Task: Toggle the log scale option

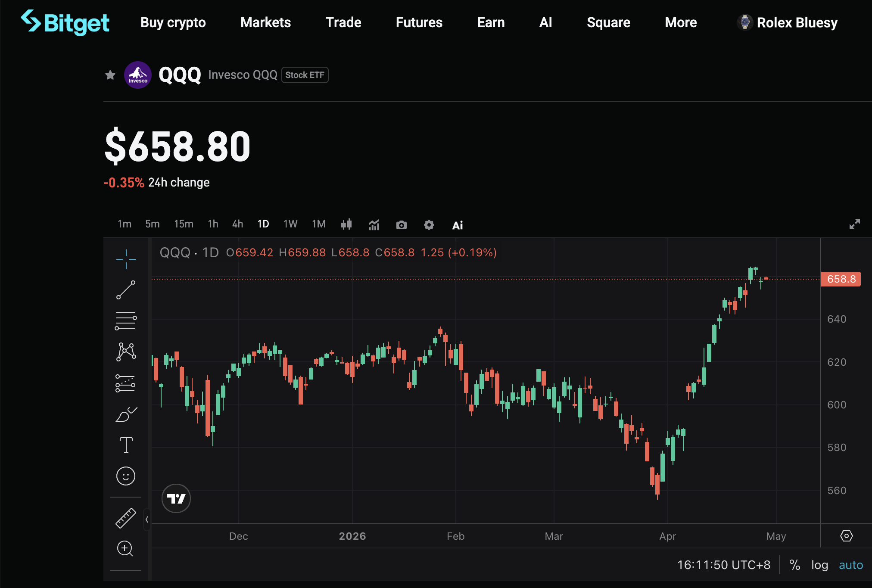Action: 819,565
